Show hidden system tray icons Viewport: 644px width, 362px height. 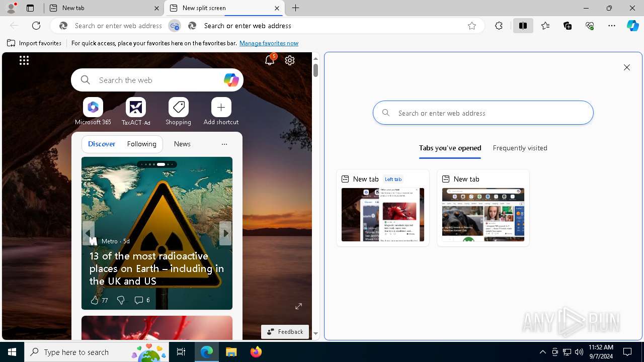(x=542, y=352)
